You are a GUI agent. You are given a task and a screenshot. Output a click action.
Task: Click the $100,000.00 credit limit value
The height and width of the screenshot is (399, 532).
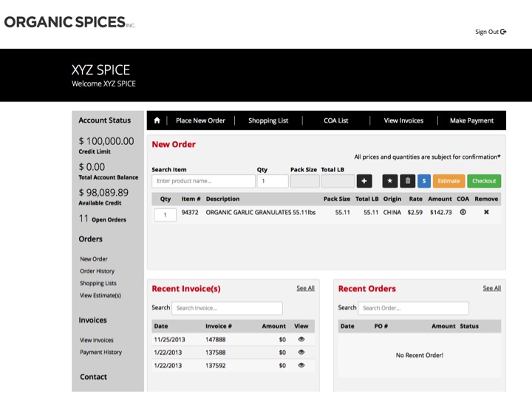pyautogui.click(x=106, y=141)
